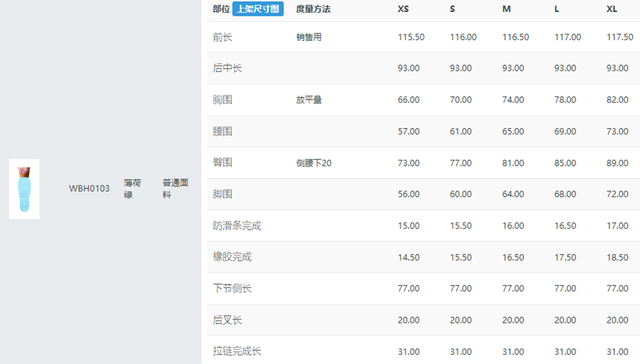Click the 橡胶完成 XS value 14.50
The width and height of the screenshot is (640, 364).
pyautogui.click(x=409, y=257)
